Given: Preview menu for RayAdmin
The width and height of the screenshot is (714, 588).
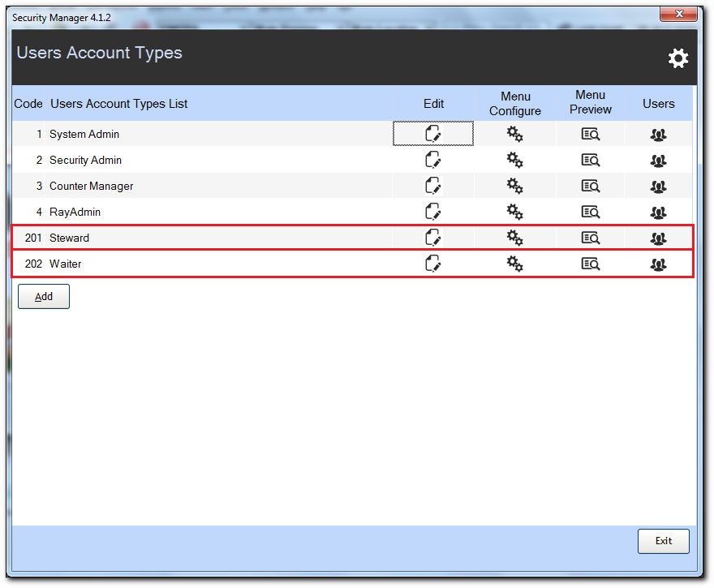Looking at the screenshot, I should (x=591, y=212).
